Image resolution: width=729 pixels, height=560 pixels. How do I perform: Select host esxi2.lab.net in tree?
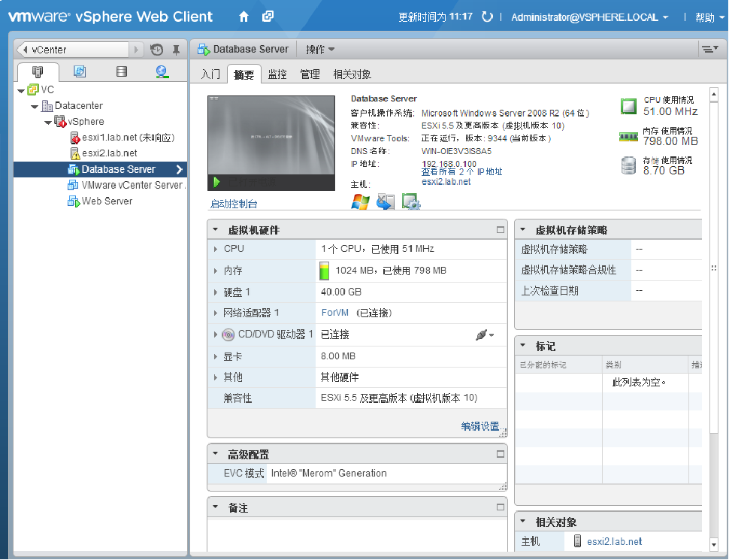pos(104,153)
